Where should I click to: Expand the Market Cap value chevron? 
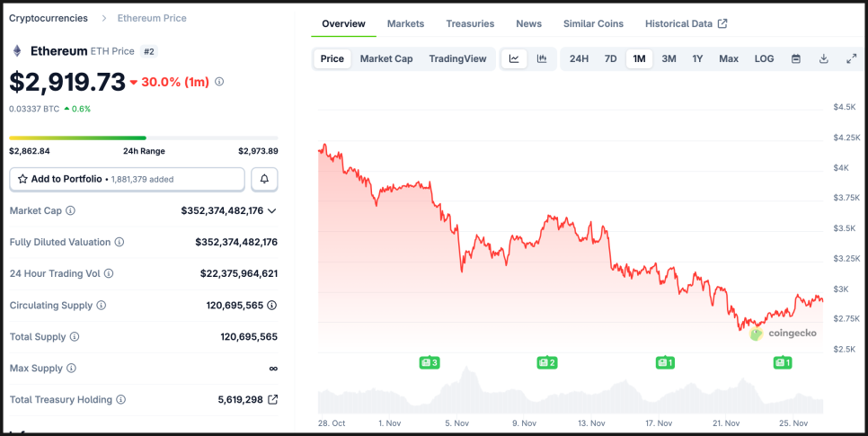(x=272, y=210)
